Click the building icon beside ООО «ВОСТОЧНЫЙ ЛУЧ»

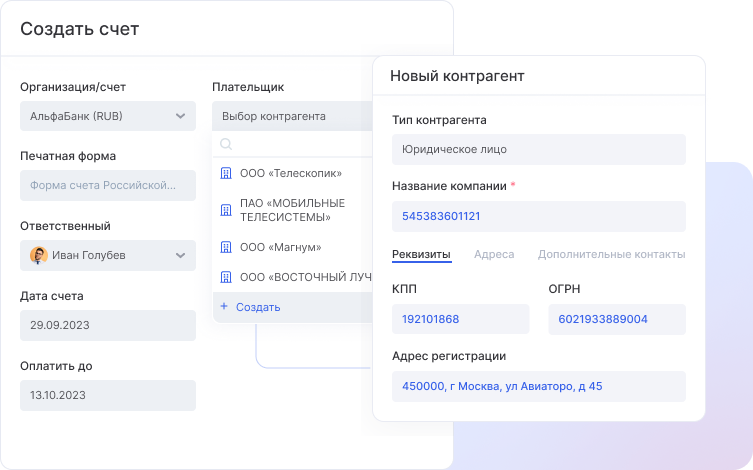coord(225,277)
